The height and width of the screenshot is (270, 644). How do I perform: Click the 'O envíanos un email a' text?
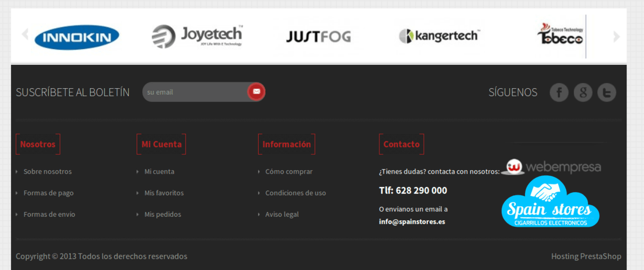coord(413,209)
